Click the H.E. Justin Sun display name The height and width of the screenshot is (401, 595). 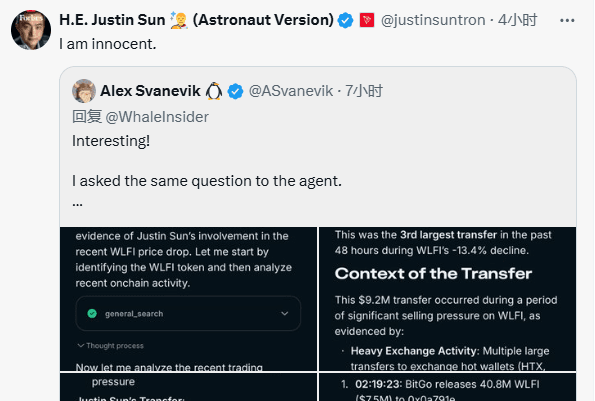pyautogui.click(x=112, y=20)
